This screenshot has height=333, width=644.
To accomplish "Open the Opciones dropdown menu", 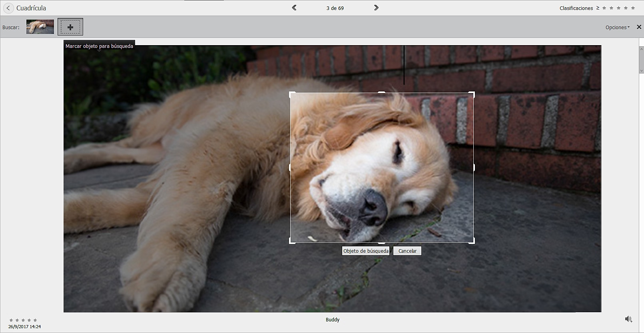I will coord(617,28).
